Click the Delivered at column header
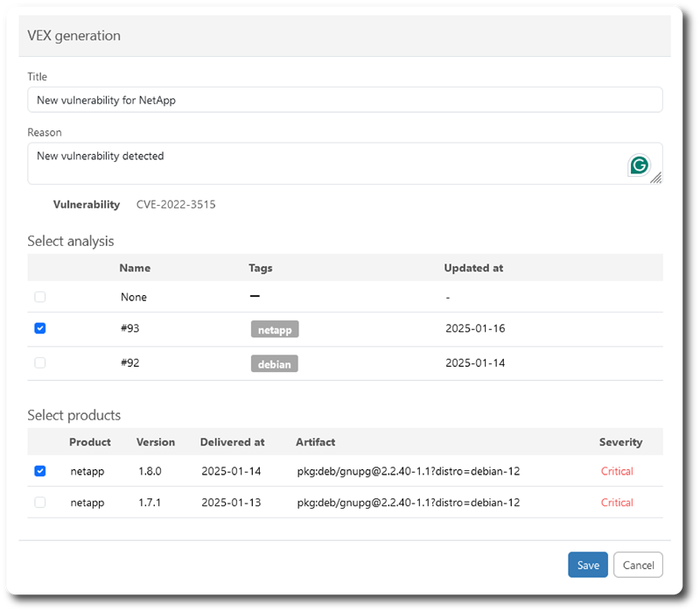Viewport: 700px width, 612px height. tap(232, 442)
